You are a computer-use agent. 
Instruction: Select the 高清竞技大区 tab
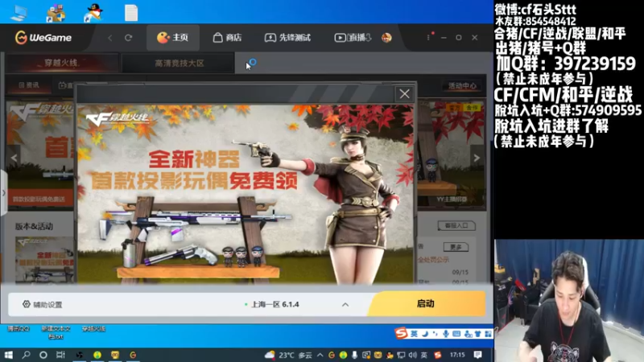(x=179, y=64)
